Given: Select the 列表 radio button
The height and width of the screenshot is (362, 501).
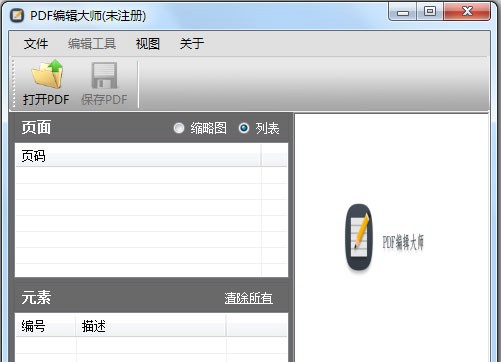Looking at the screenshot, I should [244, 128].
